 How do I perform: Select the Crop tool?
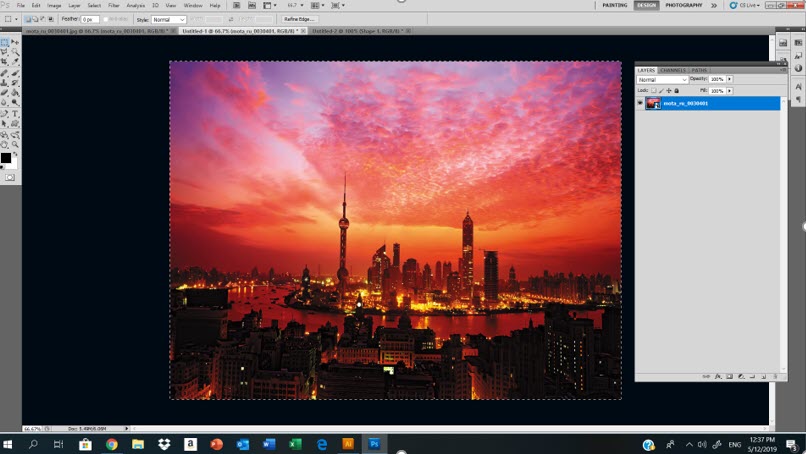(x=5, y=62)
